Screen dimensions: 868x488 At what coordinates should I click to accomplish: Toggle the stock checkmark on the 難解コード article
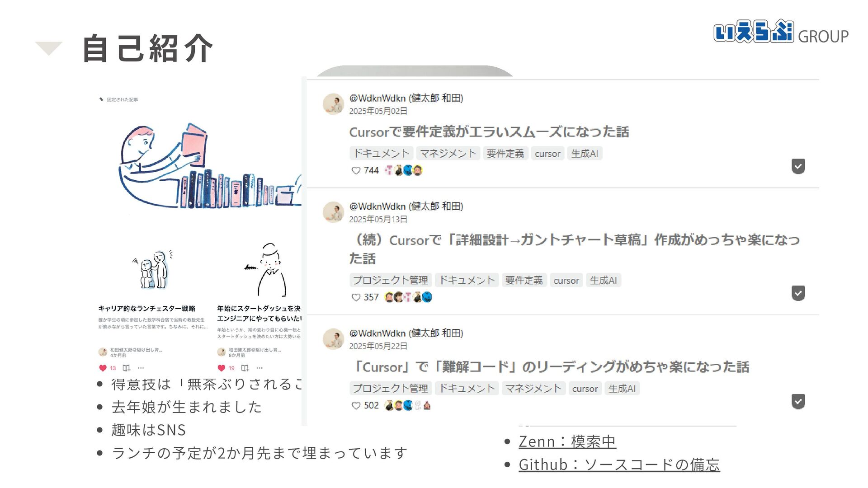click(798, 402)
